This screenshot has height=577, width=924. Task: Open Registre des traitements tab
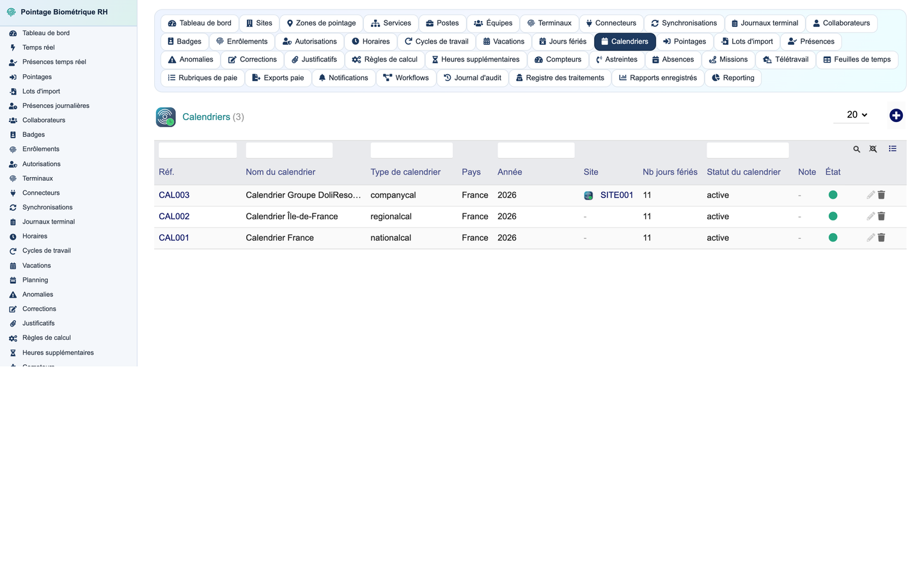point(560,78)
